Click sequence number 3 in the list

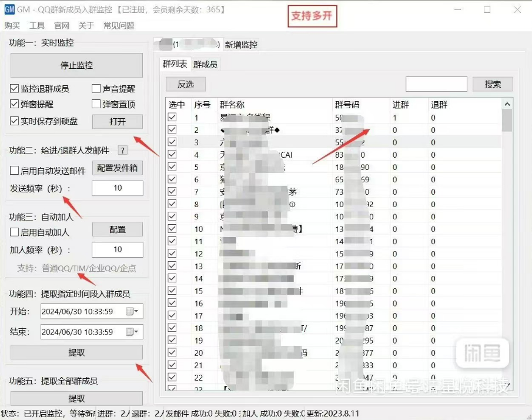coord(196,142)
